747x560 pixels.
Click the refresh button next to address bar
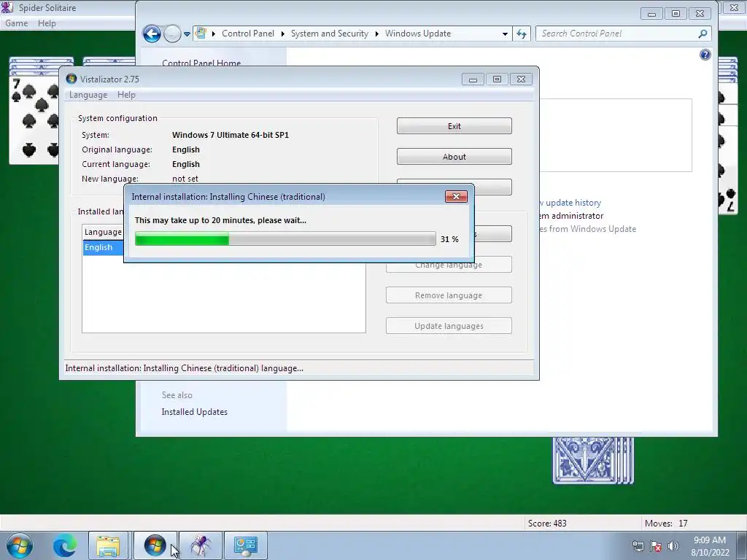click(x=522, y=34)
